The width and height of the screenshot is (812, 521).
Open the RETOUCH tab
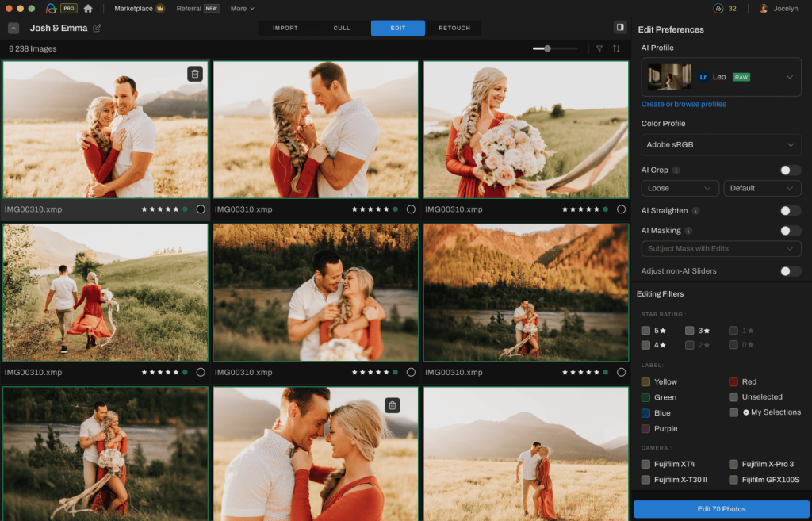454,29
